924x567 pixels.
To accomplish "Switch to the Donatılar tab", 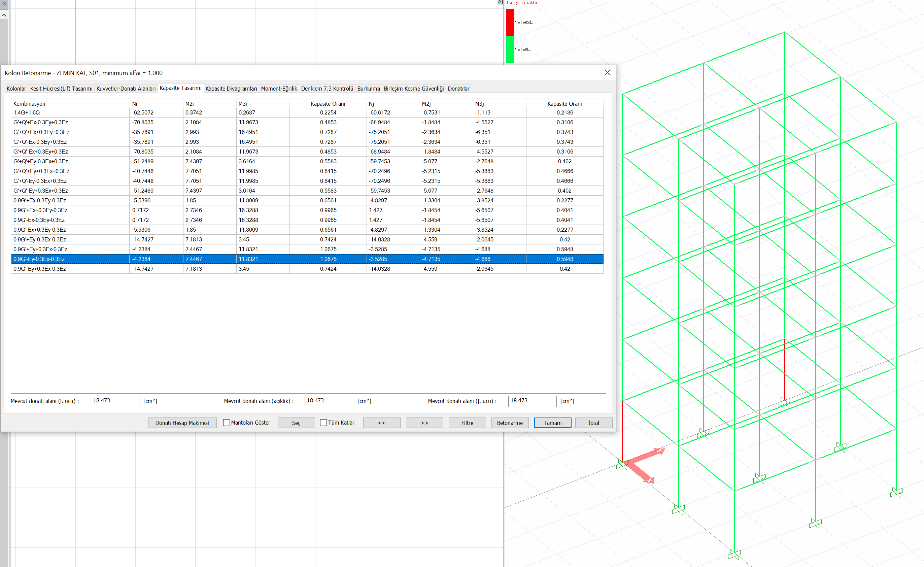I will click(x=458, y=89).
